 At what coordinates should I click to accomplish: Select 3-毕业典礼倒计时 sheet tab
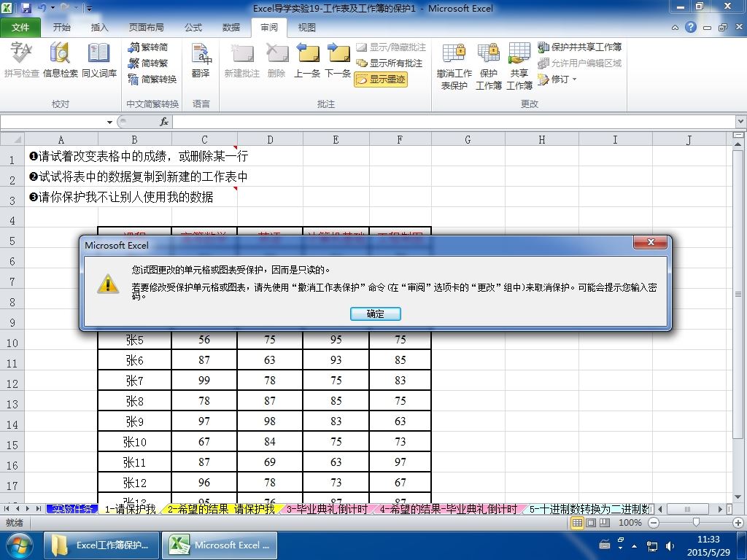[x=327, y=509]
